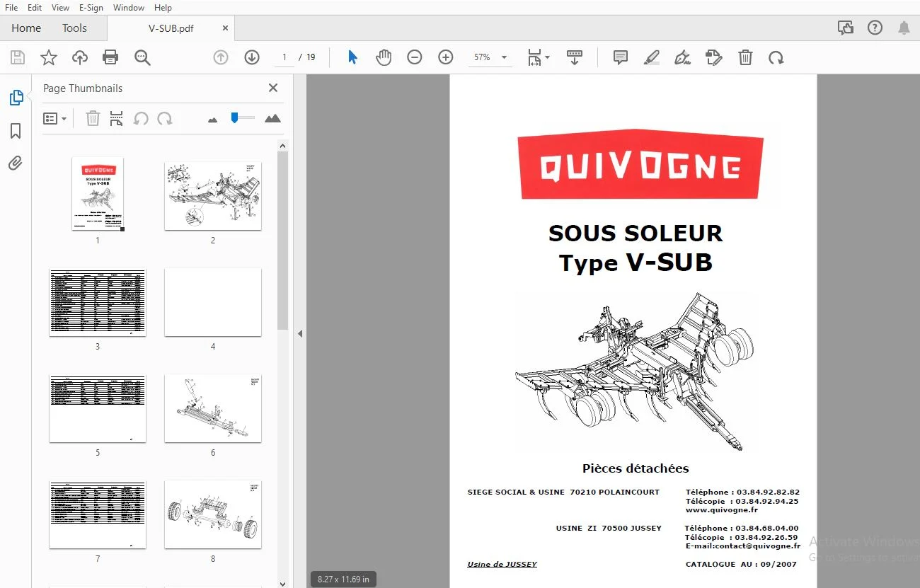Reduce thumbnail size with small mountain icon

point(212,120)
